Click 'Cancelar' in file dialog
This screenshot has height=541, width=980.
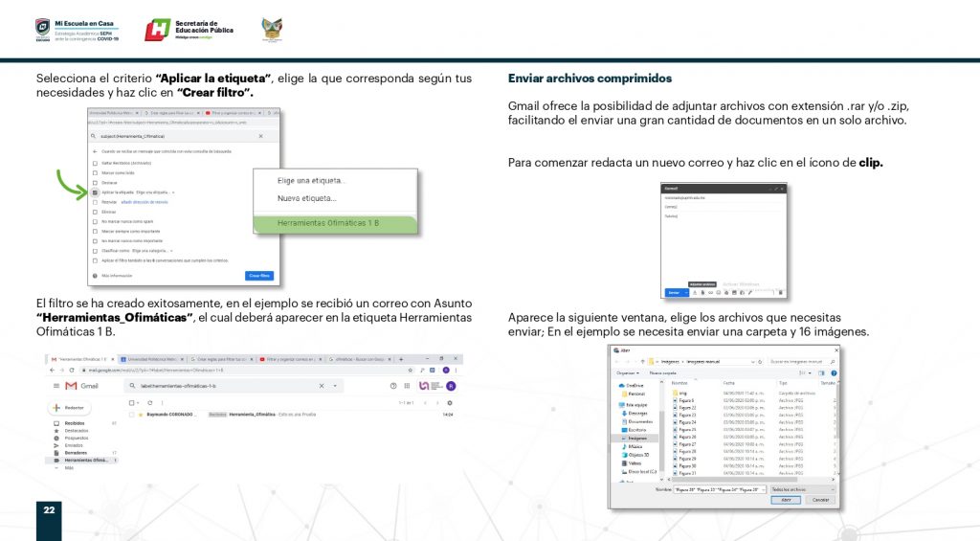(x=820, y=500)
